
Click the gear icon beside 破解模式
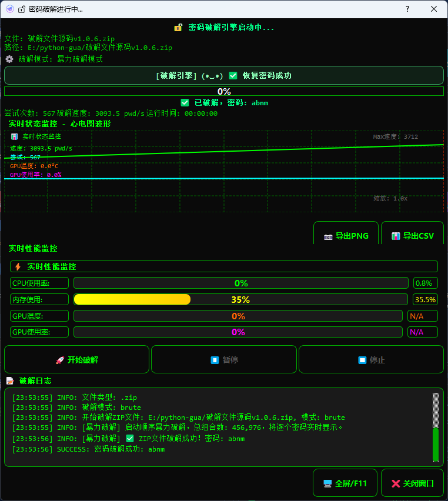tap(9, 59)
